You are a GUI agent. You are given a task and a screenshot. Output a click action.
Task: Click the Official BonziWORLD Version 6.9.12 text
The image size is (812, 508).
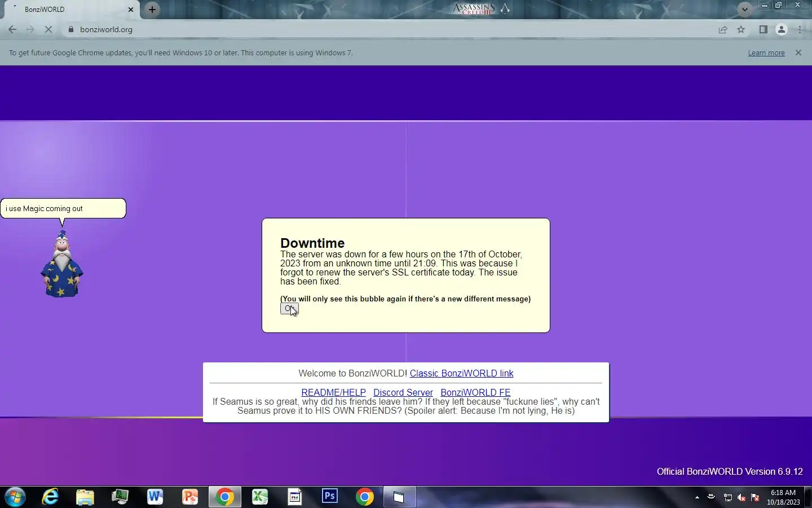[x=730, y=471]
